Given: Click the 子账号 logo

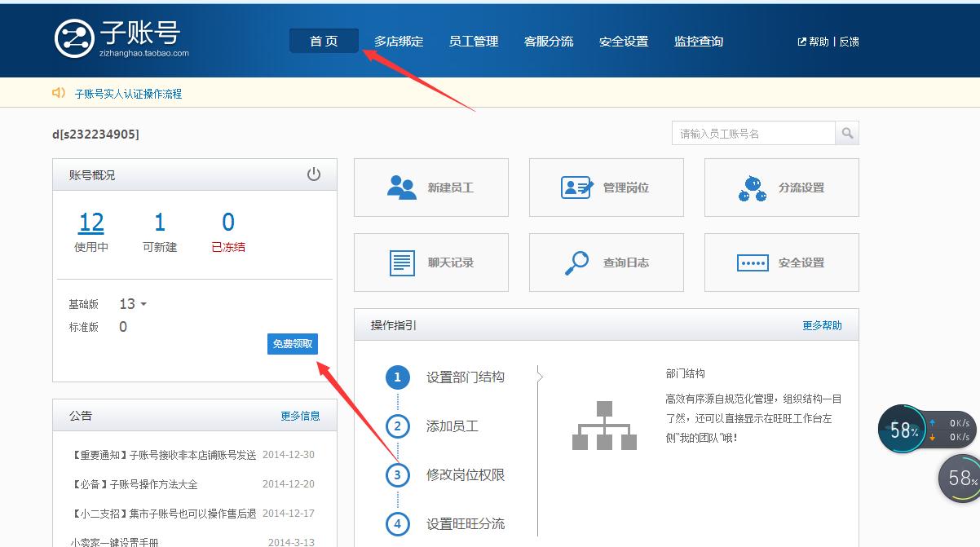Looking at the screenshot, I should pos(118,38).
